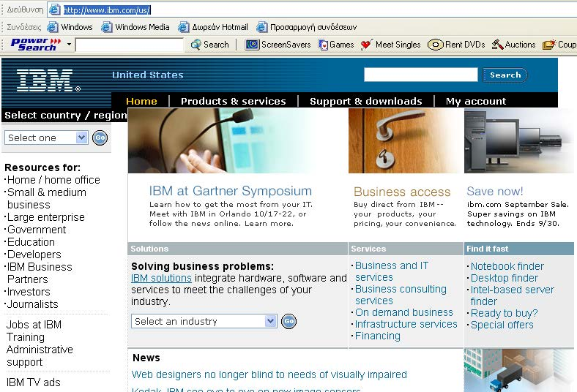Expand the Select an industry dropdown
The image size is (577, 392).
tap(204, 321)
